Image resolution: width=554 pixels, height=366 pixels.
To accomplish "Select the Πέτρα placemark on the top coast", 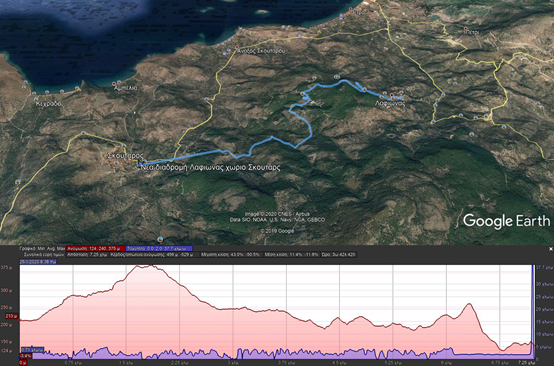I will coord(351,9).
